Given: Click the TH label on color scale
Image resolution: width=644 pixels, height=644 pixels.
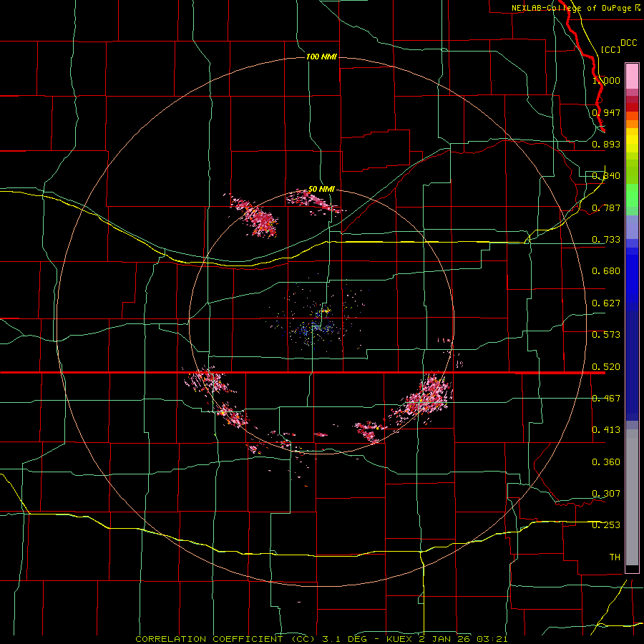Looking at the screenshot, I should pos(615,557).
